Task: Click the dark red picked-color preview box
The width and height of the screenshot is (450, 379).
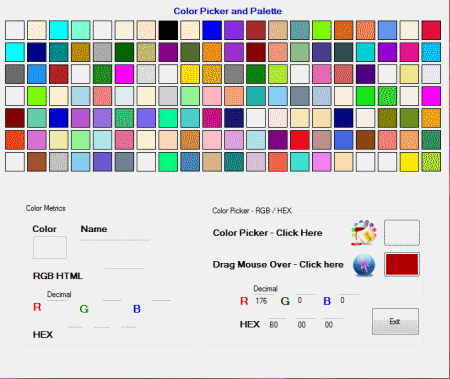Action: tap(402, 265)
